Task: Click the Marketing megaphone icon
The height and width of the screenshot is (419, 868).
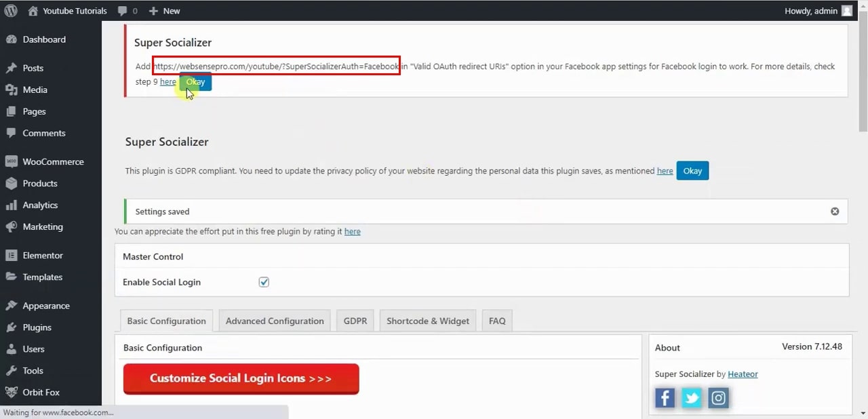Action: click(11, 226)
